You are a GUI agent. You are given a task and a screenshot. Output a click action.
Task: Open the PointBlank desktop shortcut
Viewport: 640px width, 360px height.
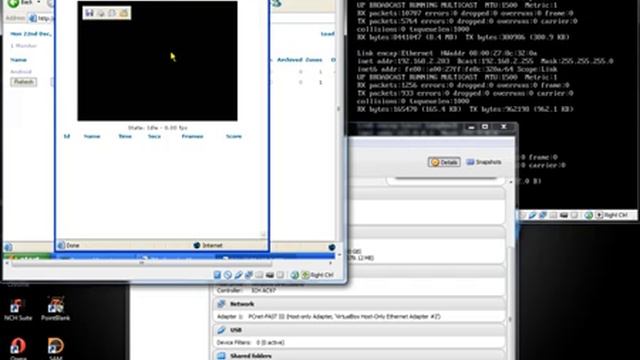(56, 309)
